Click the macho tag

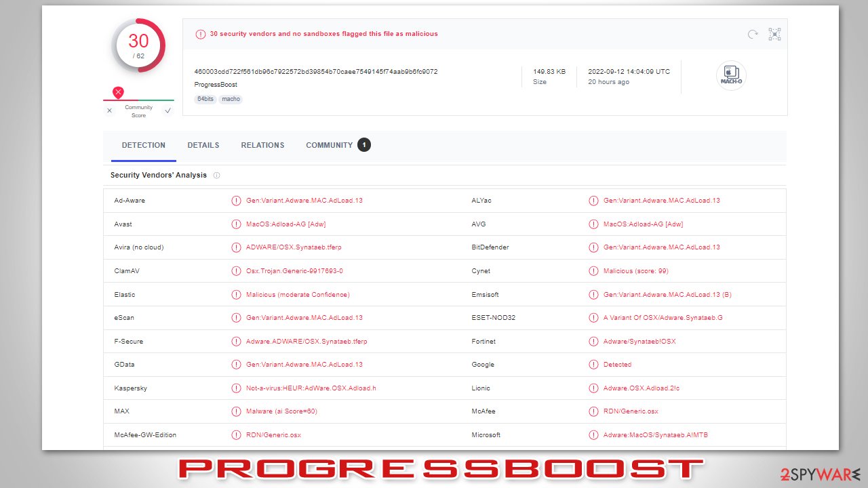[231, 99]
